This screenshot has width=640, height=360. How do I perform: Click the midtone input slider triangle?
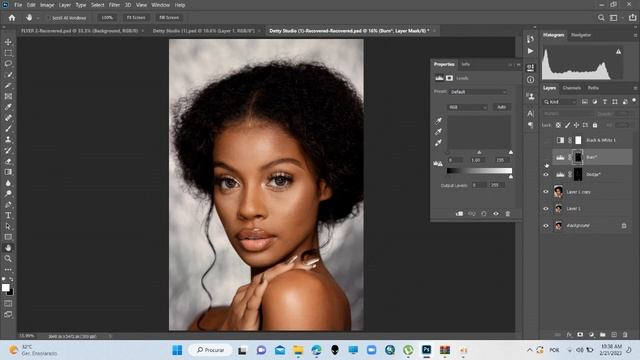(479, 153)
